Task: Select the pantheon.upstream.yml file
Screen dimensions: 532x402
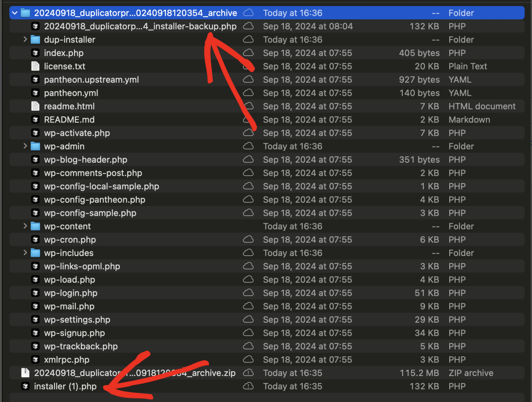Action: coord(91,80)
